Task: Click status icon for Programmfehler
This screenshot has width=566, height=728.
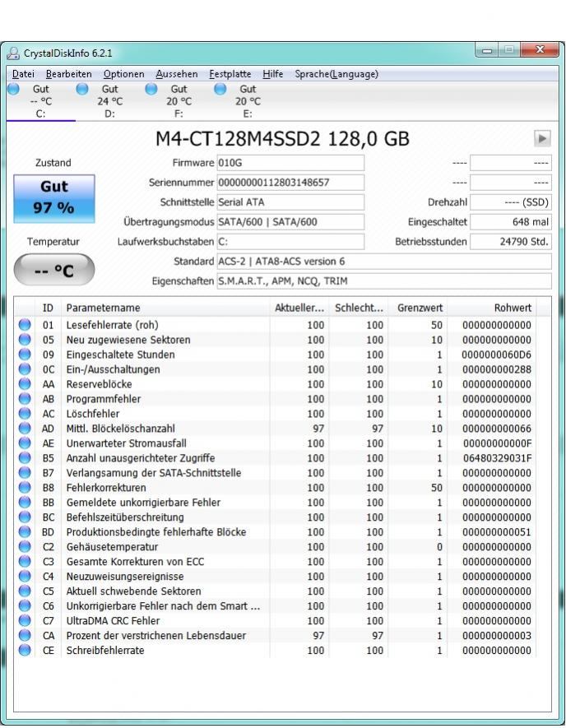Action: click(x=25, y=399)
